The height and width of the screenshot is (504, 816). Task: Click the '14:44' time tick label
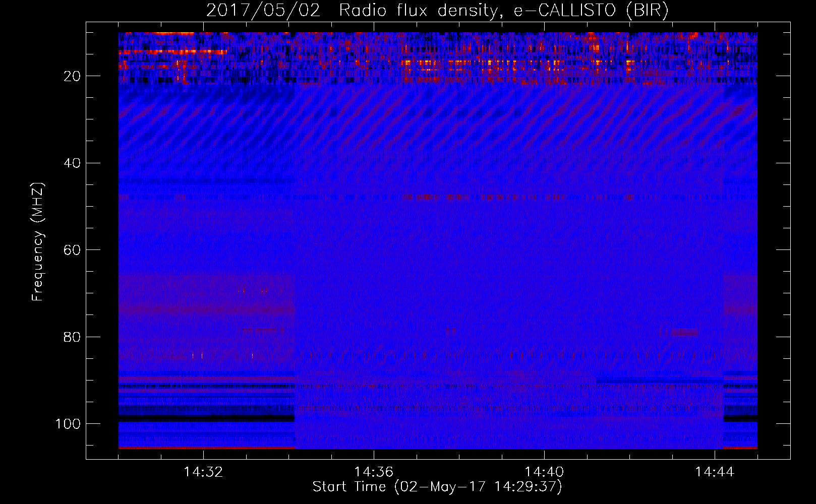click(x=715, y=472)
